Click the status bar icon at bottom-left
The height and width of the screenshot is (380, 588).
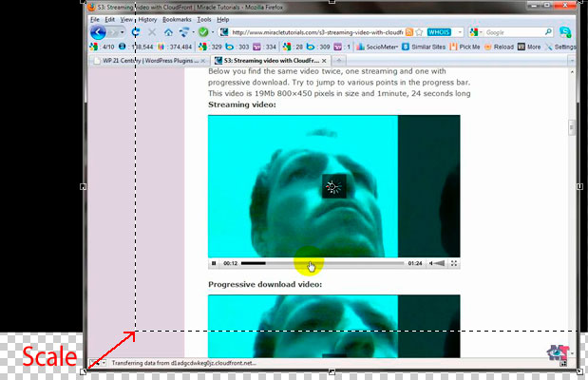(x=95, y=363)
